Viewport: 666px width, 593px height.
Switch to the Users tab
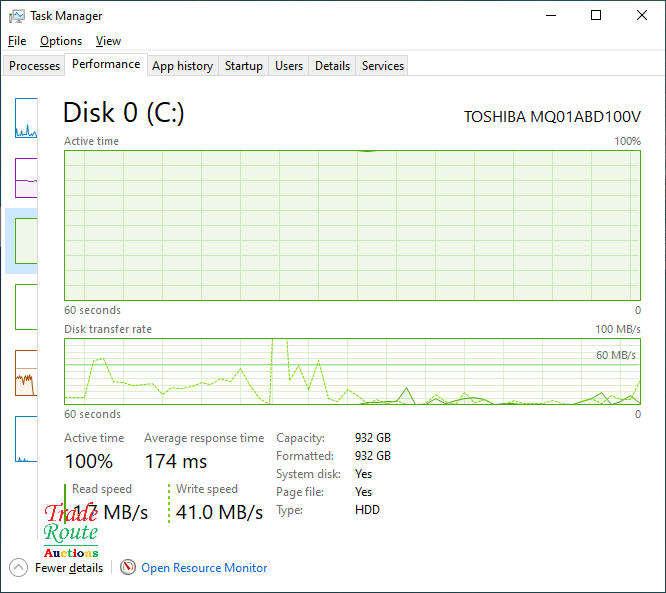click(x=289, y=66)
